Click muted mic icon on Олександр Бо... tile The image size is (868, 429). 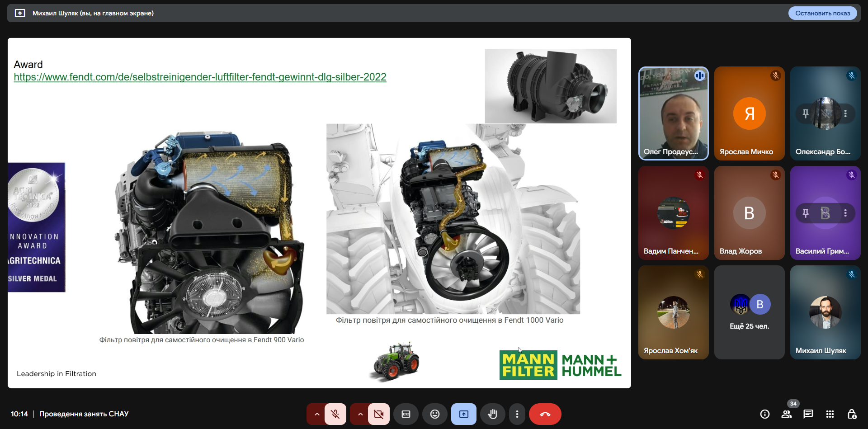[852, 75]
